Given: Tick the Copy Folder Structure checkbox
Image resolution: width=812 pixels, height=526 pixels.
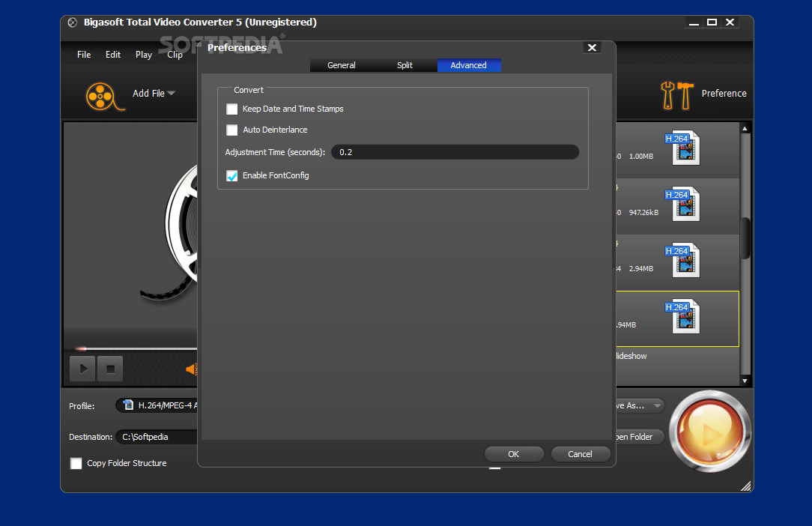Looking at the screenshot, I should 76,463.
